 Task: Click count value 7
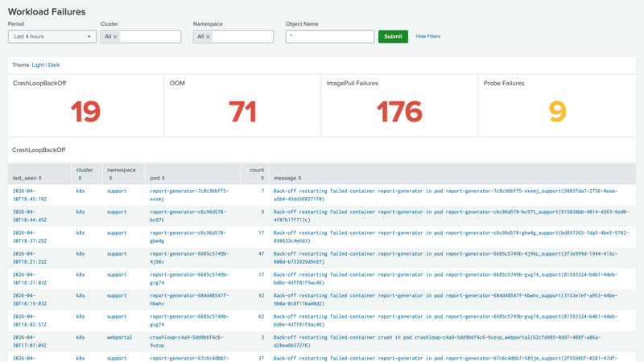[262, 191]
